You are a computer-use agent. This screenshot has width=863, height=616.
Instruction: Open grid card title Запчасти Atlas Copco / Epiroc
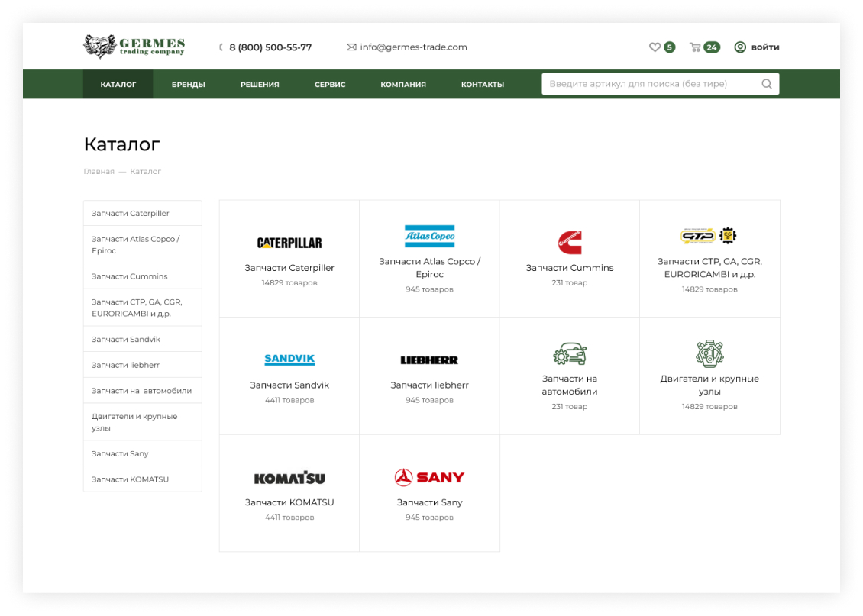[x=430, y=268]
